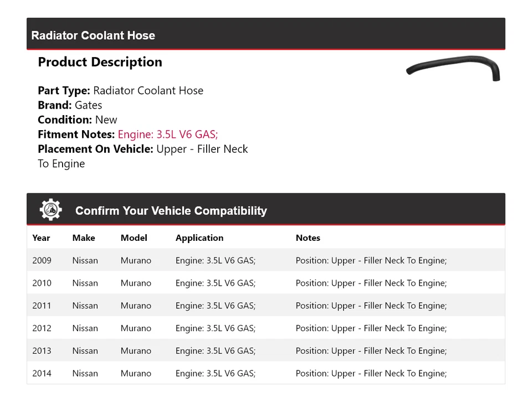Click the Product Description heading
This screenshot has width=532, height=402.
(x=100, y=62)
